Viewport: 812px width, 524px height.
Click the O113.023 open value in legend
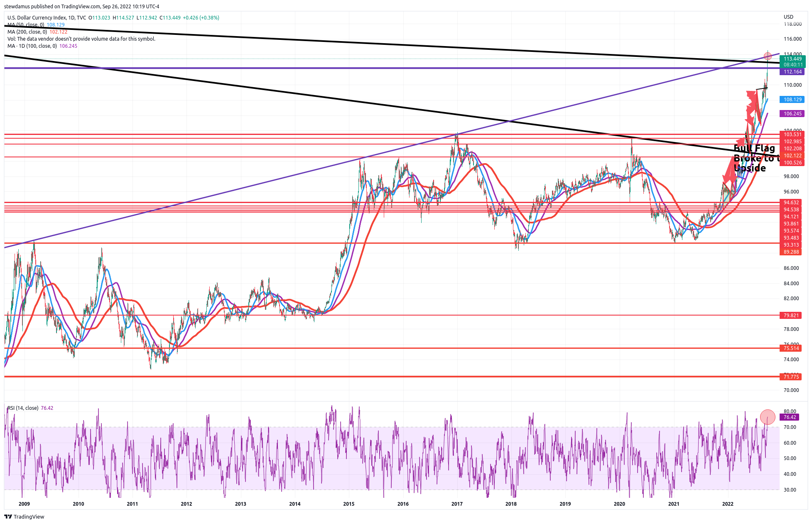pyautogui.click(x=99, y=17)
